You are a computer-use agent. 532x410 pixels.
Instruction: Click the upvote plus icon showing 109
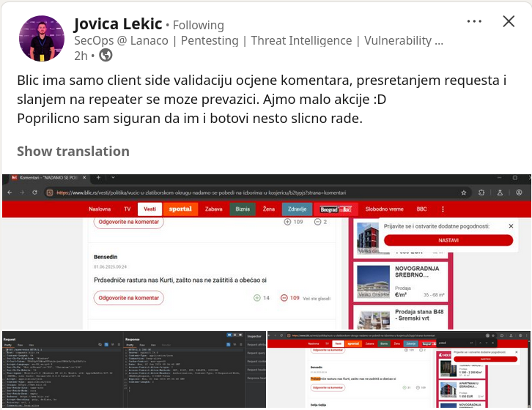[x=287, y=222]
